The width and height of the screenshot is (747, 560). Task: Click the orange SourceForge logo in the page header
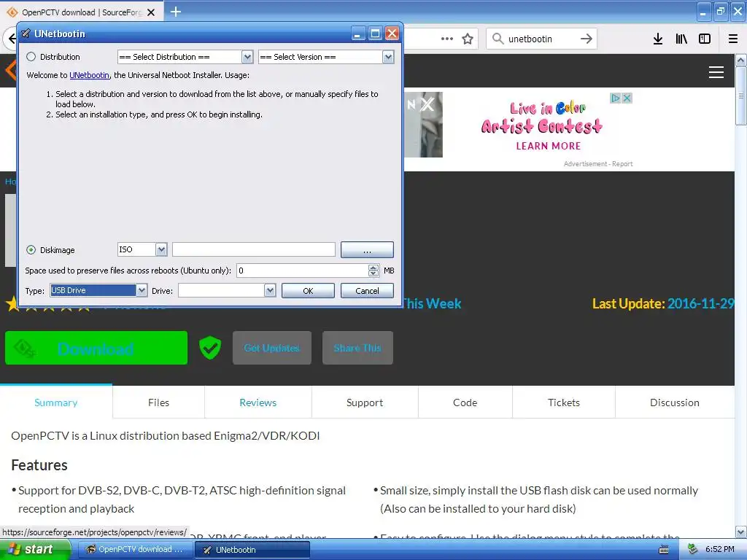point(10,71)
